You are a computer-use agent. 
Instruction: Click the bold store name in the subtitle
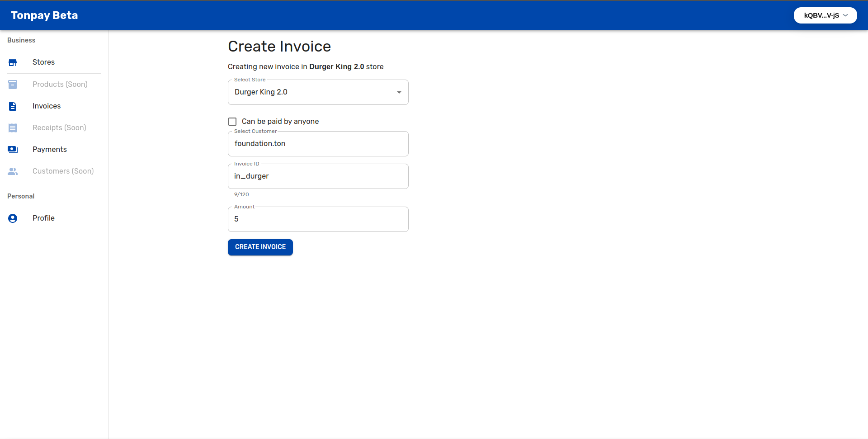337,67
